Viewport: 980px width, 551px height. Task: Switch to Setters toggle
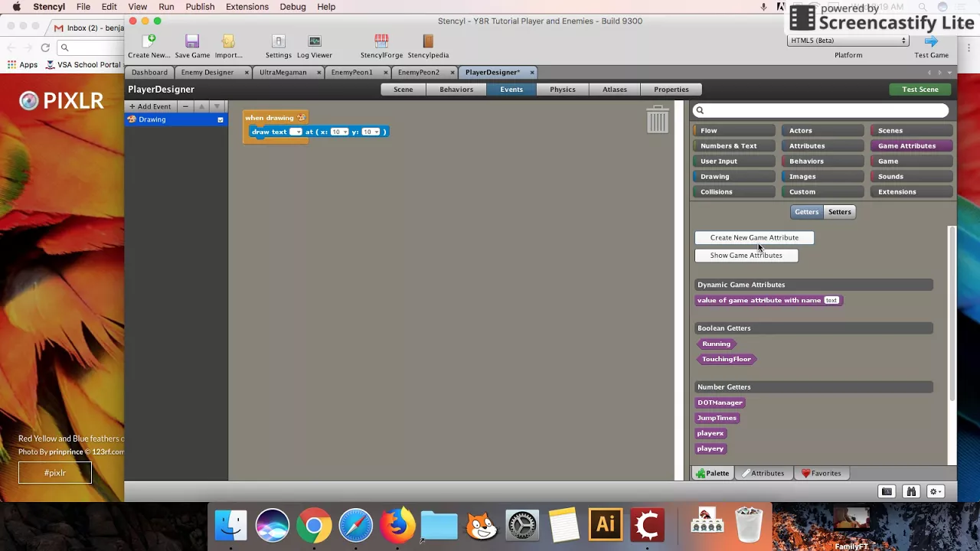tap(839, 212)
